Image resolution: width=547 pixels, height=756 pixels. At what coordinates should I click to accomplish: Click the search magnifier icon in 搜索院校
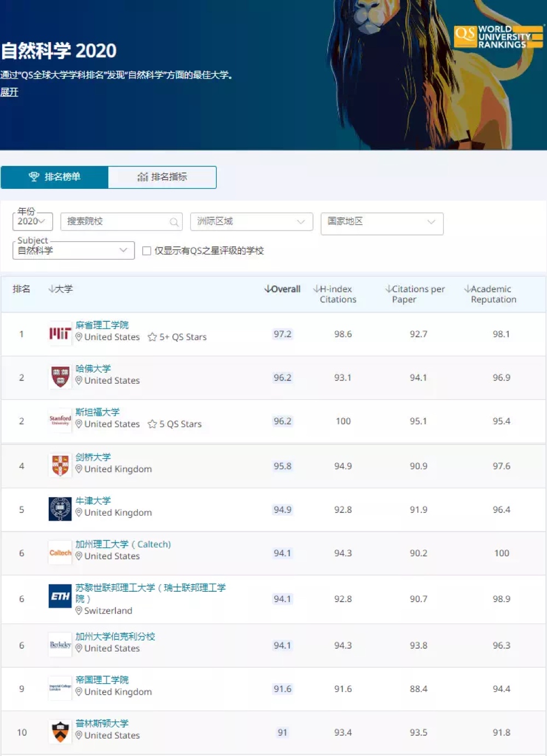tap(174, 222)
